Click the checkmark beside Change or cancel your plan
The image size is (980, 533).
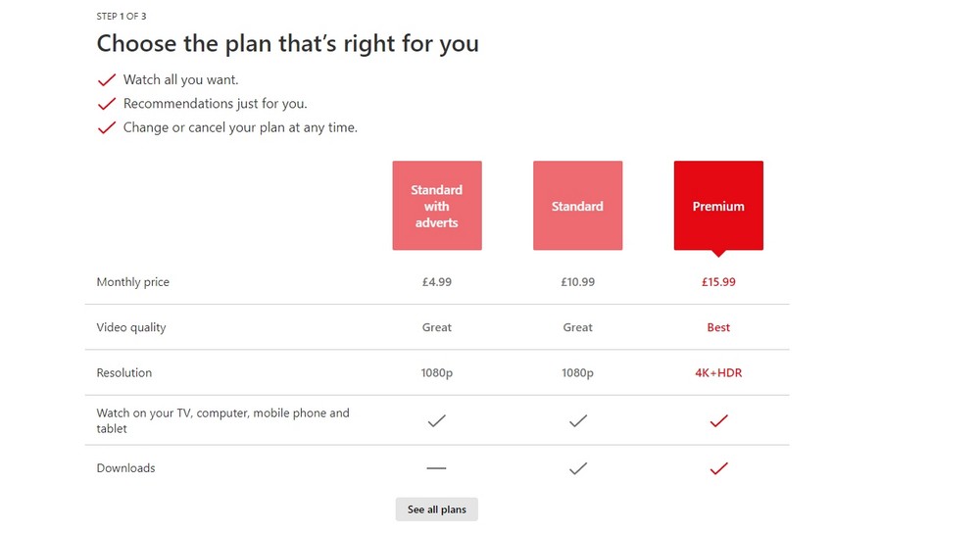point(107,127)
